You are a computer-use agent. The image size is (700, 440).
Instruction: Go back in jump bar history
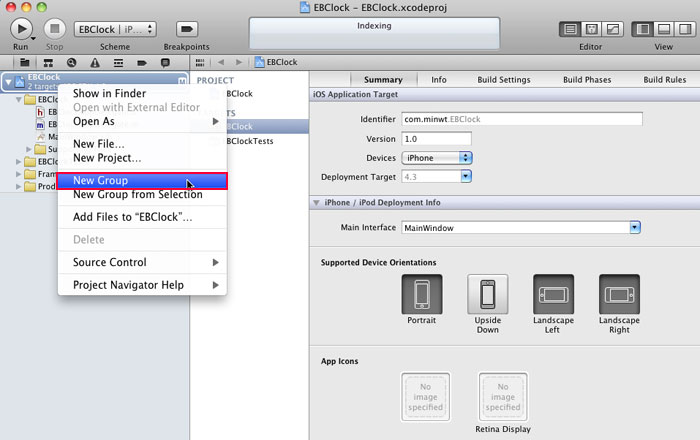(221, 62)
